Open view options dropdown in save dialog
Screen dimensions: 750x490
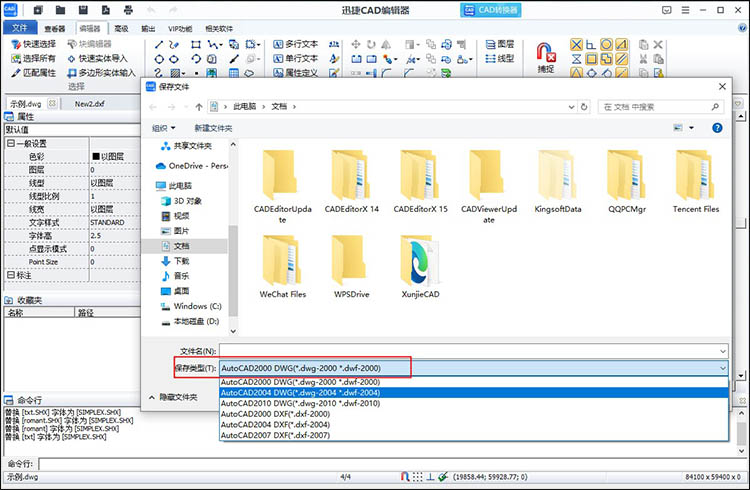tap(691, 128)
